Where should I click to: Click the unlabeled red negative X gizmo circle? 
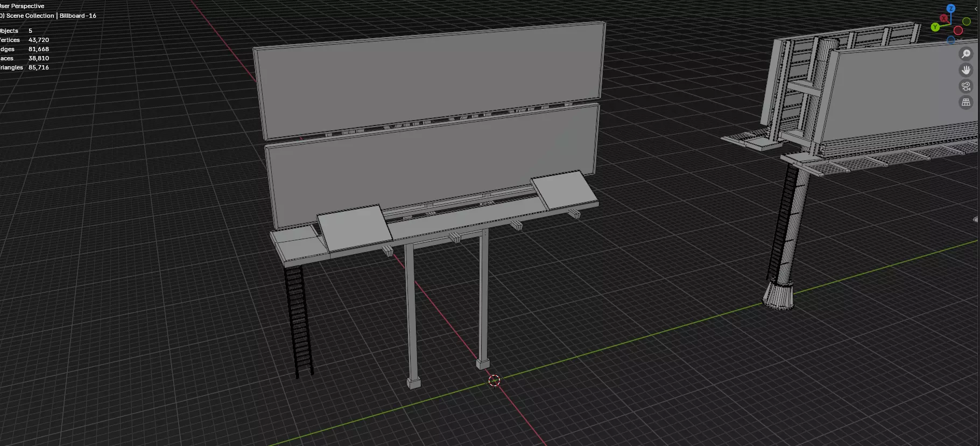click(958, 30)
